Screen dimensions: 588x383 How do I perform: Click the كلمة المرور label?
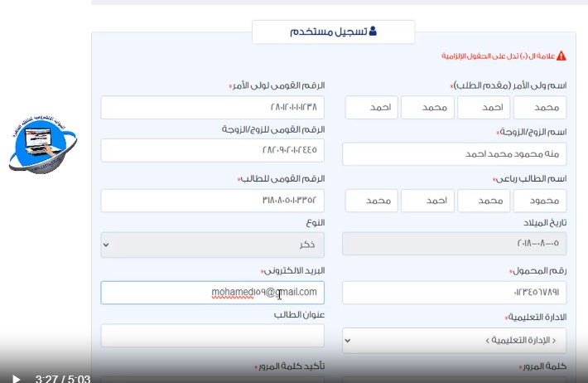point(544,366)
